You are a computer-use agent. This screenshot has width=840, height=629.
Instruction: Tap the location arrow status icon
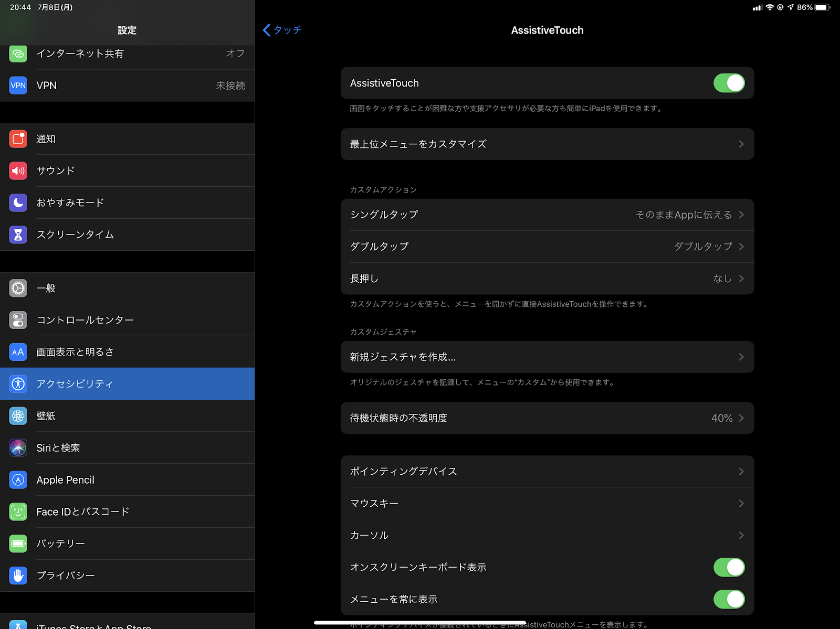[791, 7]
